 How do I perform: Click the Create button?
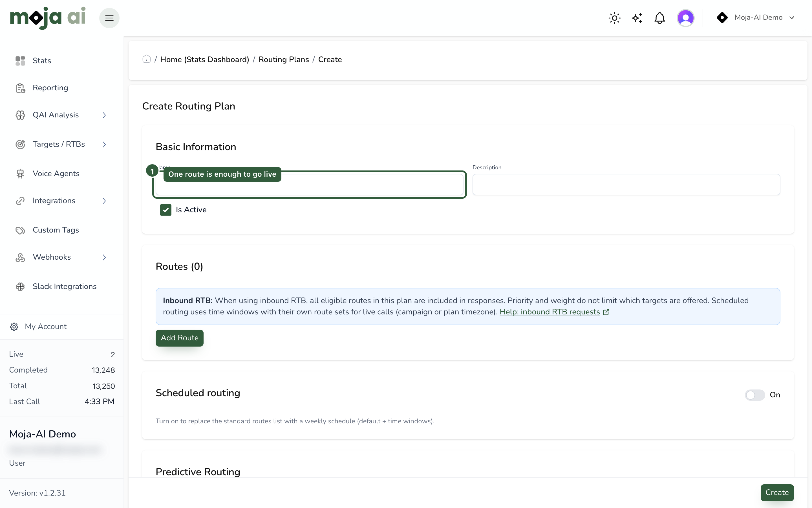tap(777, 492)
